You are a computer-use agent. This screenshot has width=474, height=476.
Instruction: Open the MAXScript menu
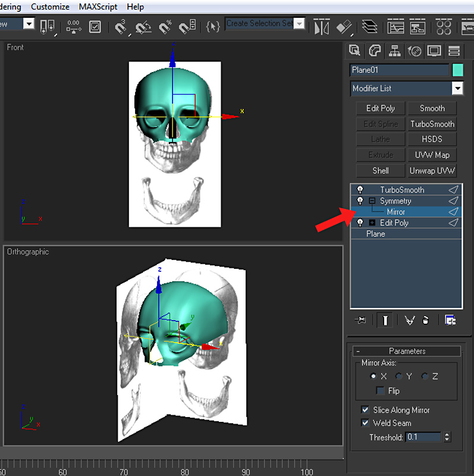(98, 7)
